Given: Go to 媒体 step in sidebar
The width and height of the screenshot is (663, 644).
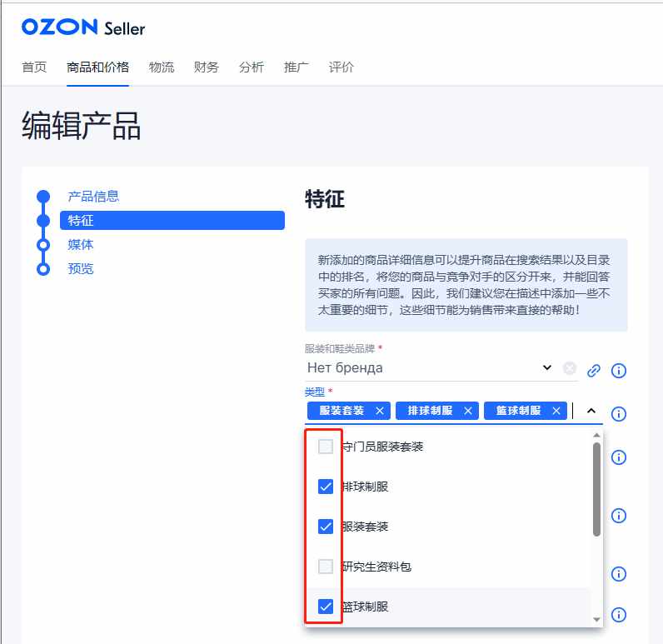Looking at the screenshot, I should point(80,244).
